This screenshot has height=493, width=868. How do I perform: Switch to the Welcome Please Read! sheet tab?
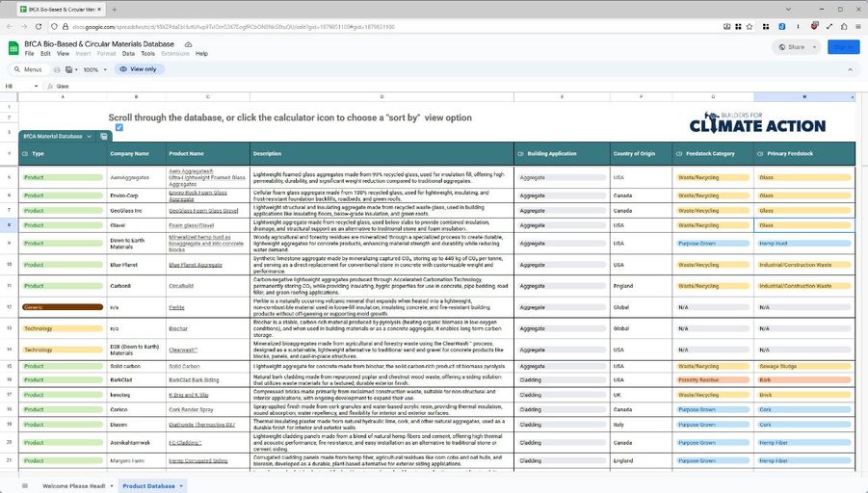coord(74,486)
